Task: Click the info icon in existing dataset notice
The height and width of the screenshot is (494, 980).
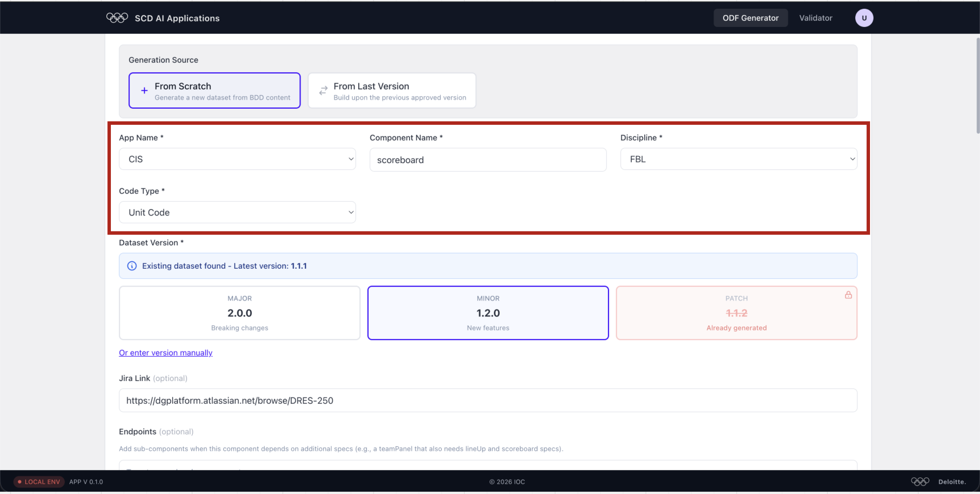Action: 132,266
